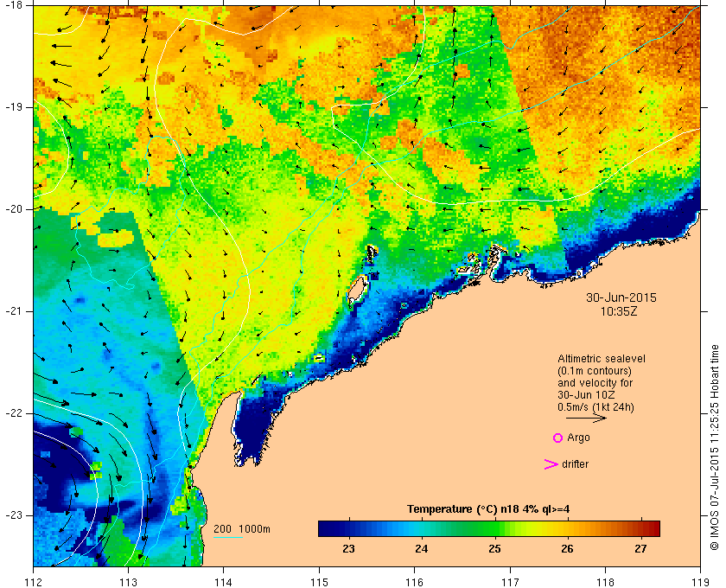726x588 pixels.
Task: Click the temperature color bar
Action: [x=489, y=528]
